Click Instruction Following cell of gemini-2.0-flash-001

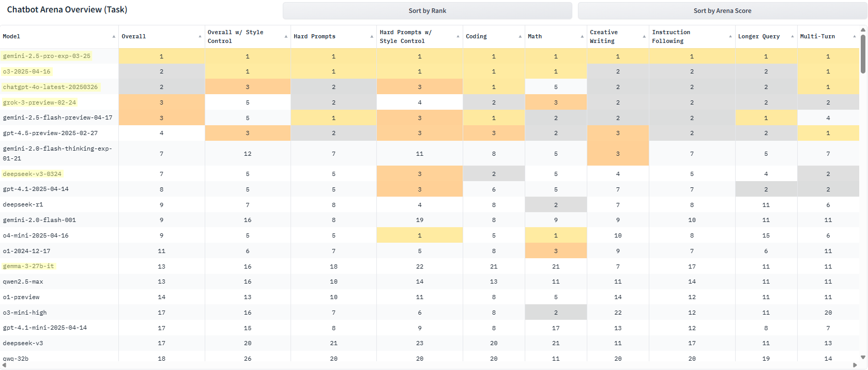[692, 220]
